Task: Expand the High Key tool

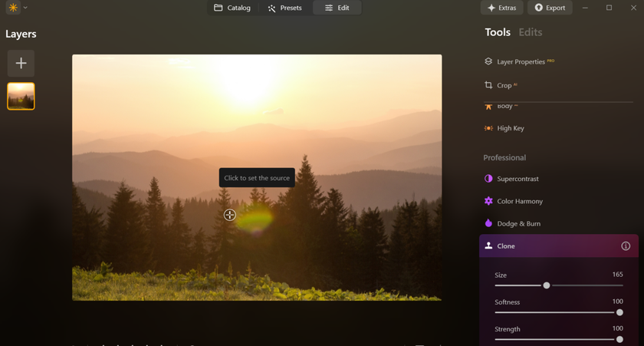Action: (x=510, y=128)
